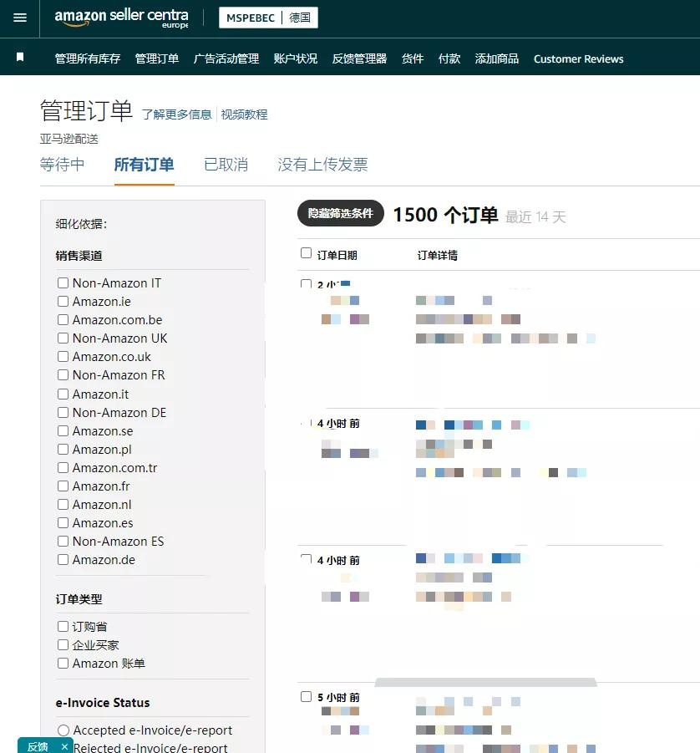
Task: Check the Amazon.co.uk filter
Action: click(x=63, y=356)
